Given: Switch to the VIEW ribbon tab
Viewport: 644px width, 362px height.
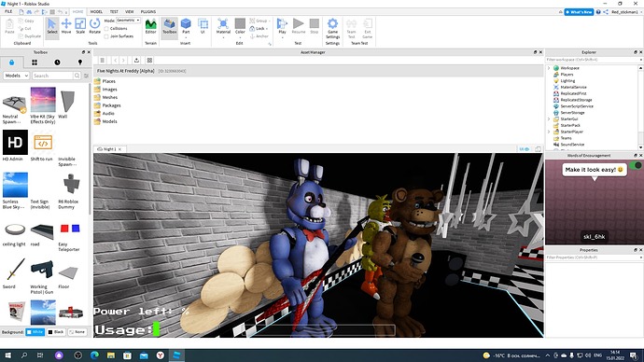Looking at the screenshot, I should (x=130, y=12).
